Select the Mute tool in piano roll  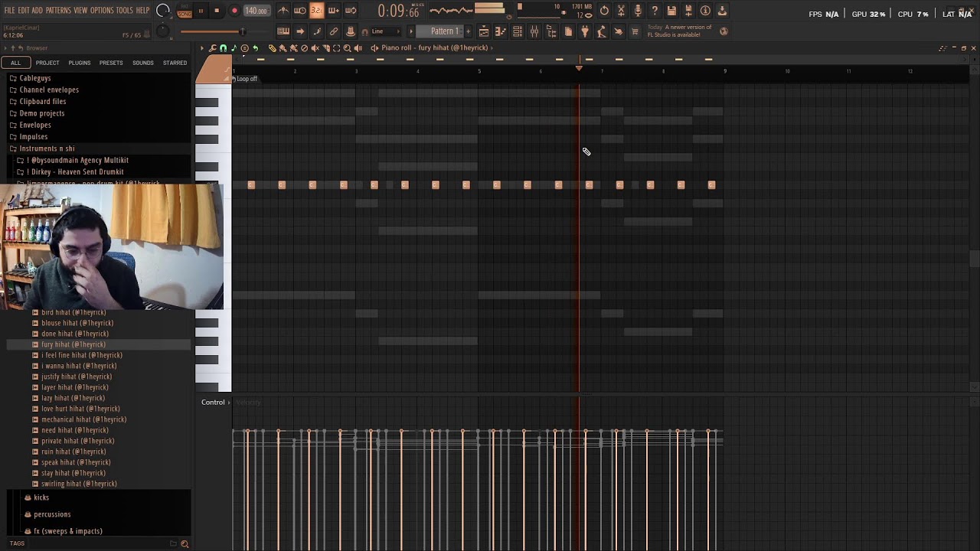click(x=315, y=48)
